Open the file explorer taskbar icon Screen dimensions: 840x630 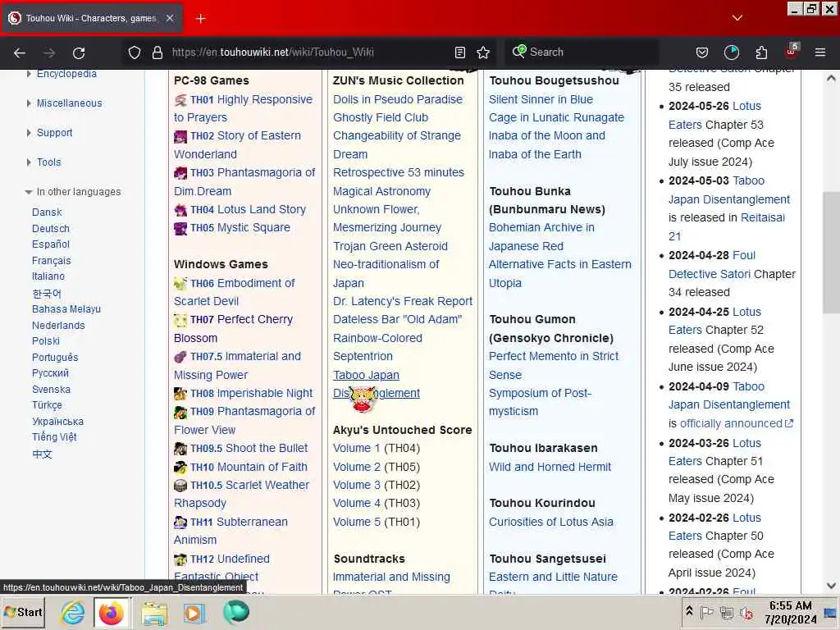[153, 613]
